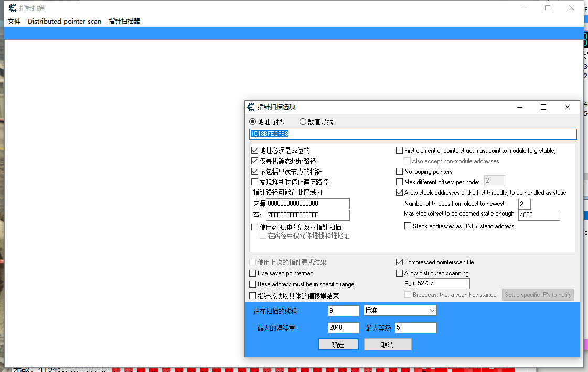Image resolution: width=588 pixels, height=372 pixels.
Task: Maximize the 指针扫描 main window
Action: point(548,8)
